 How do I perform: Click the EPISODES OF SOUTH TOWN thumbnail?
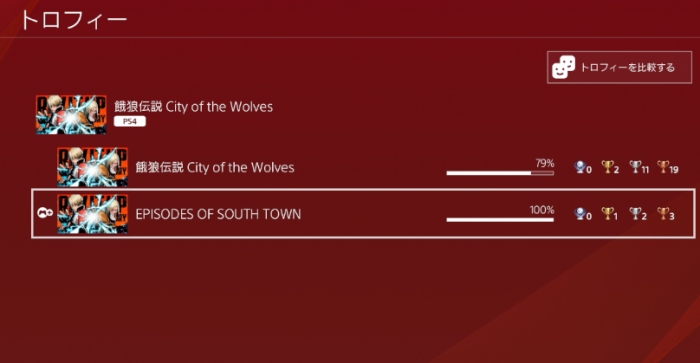(x=92, y=213)
